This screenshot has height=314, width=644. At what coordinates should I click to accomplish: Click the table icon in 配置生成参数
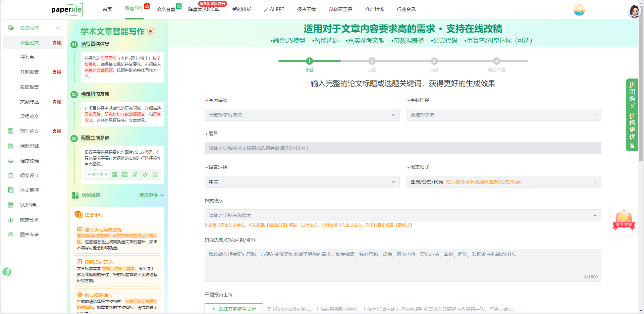click(x=115, y=175)
